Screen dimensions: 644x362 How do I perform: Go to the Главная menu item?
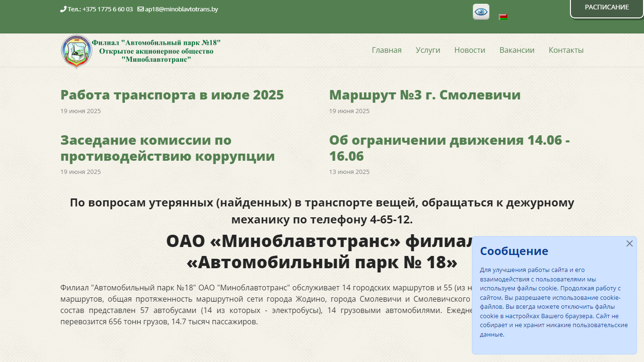387,50
